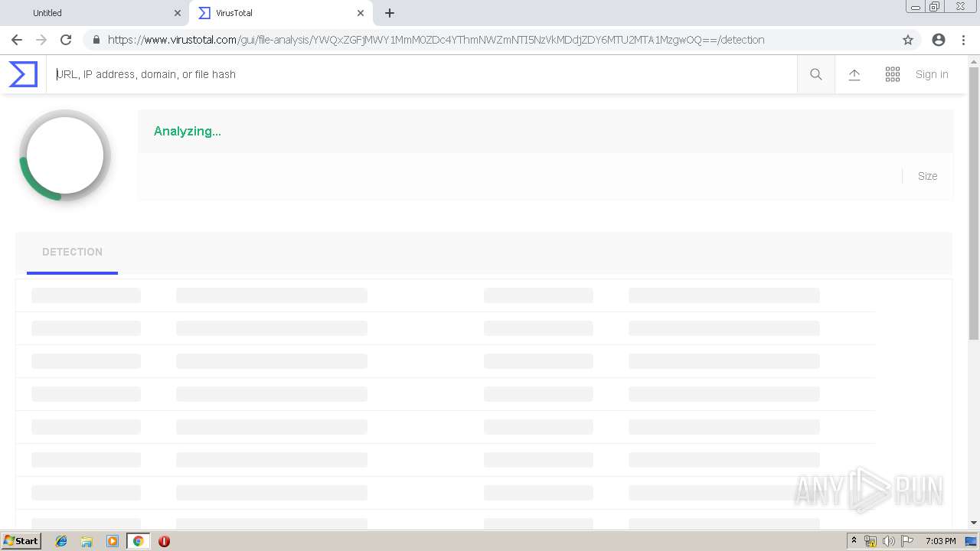Screen dimensions: 980x551
Task: Open a new browser tab
Action: pyautogui.click(x=390, y=13)
